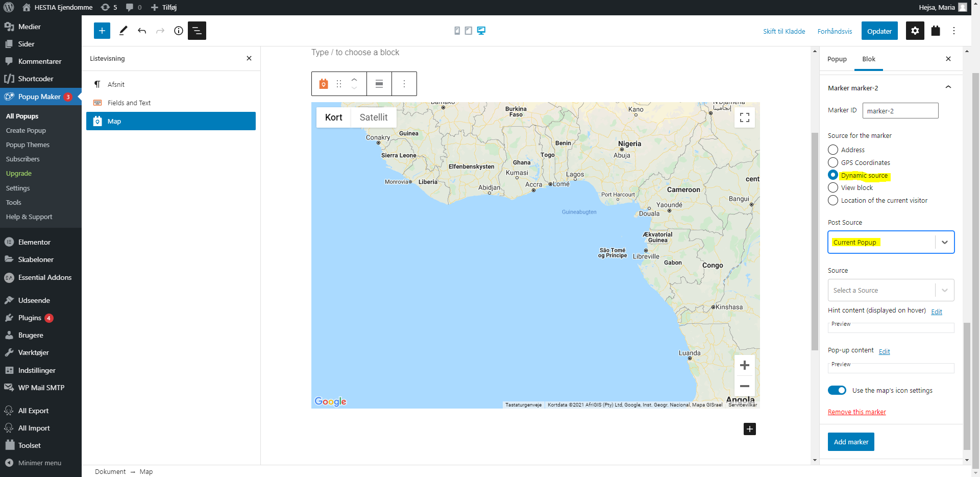The width and height of the screenshot is (980, 477).
Task: Click the blue block inserter plus button
Action: tap(102, 31)
